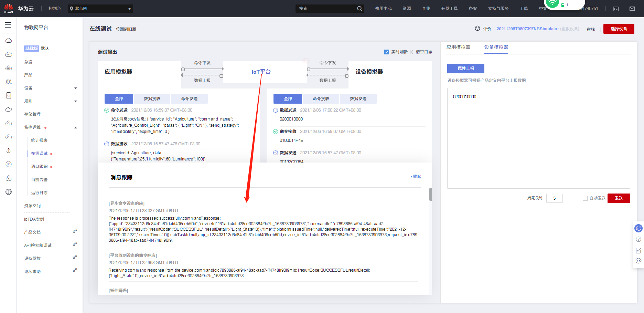This screenshot has height=313, width=644.
Task: Go to 产品 in the sidebar
Action: click(28, 75)
